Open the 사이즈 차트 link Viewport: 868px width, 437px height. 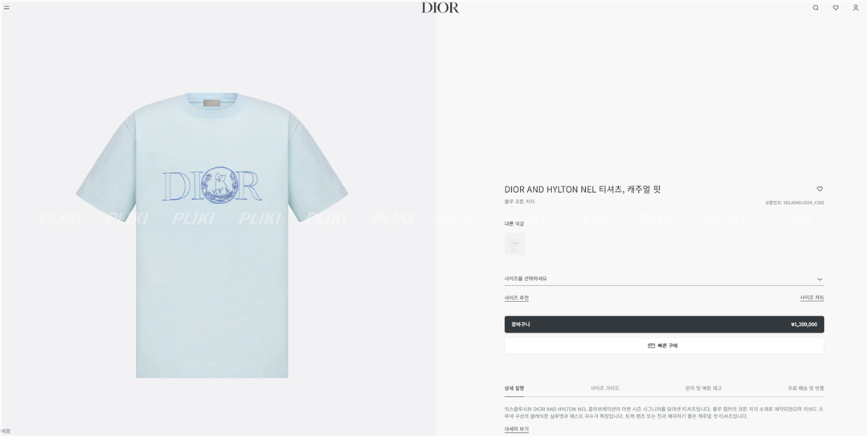(x=812, y=298)
